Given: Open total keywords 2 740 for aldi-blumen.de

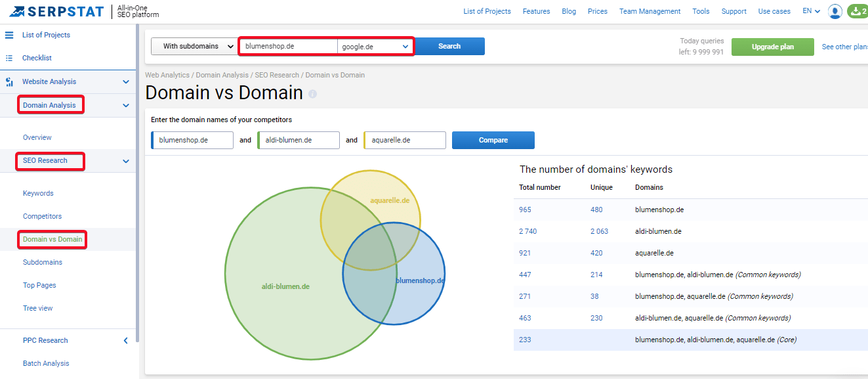Looking at the screenshot, I should tap(527, 231).
